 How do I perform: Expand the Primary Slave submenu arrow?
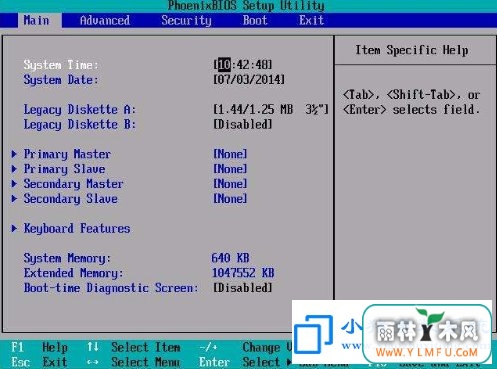click(x=14, y=169)
